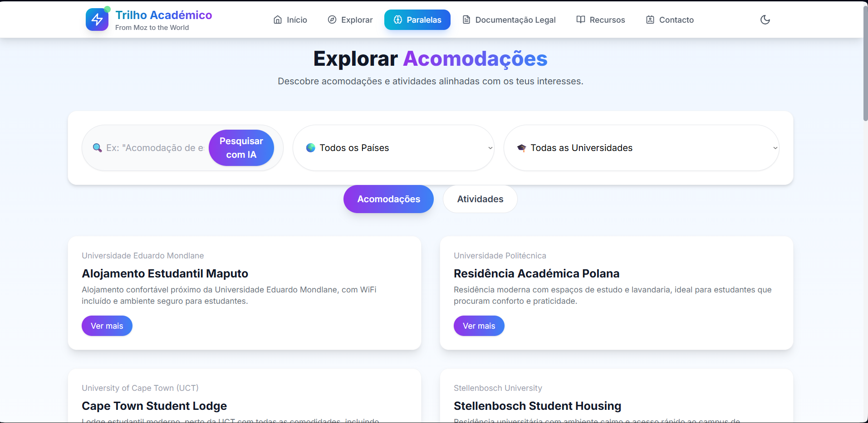Click Ver mais for Residência Académica Polana
The image size is (868, 423).
point(479,326)
